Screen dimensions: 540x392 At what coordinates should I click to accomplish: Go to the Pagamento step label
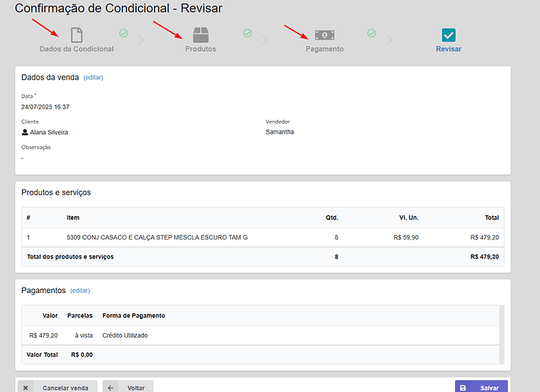pos(325,49)
